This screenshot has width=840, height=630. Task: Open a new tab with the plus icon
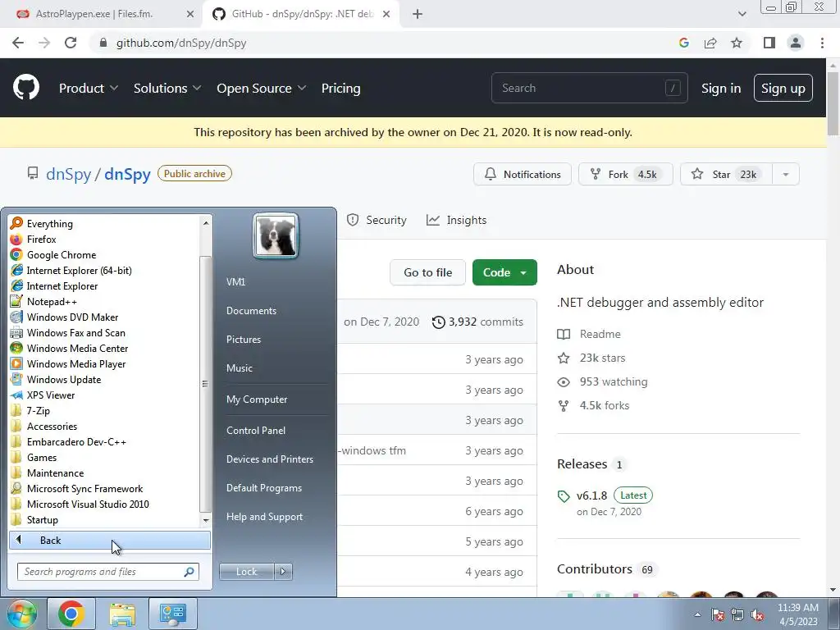pyautogui.click(x=418, y=15)
